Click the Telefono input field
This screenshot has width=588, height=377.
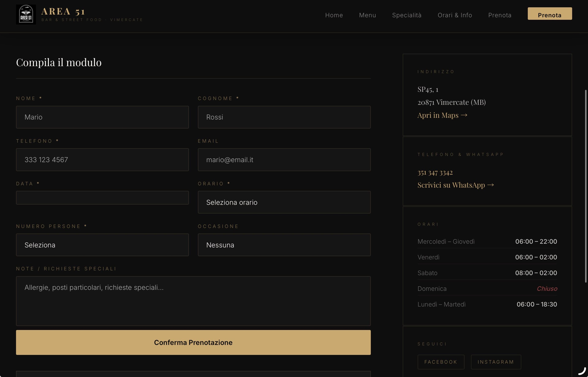102,160
